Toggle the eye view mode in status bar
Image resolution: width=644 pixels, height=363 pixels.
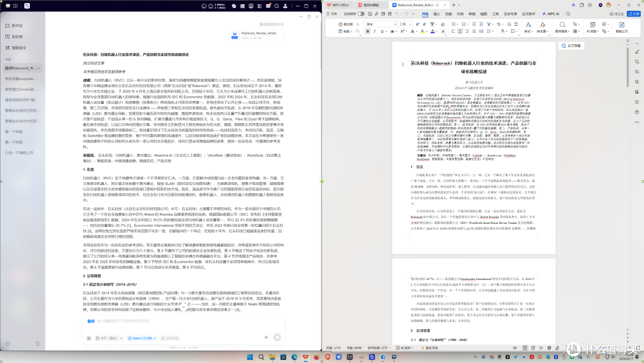click(515, 348)
